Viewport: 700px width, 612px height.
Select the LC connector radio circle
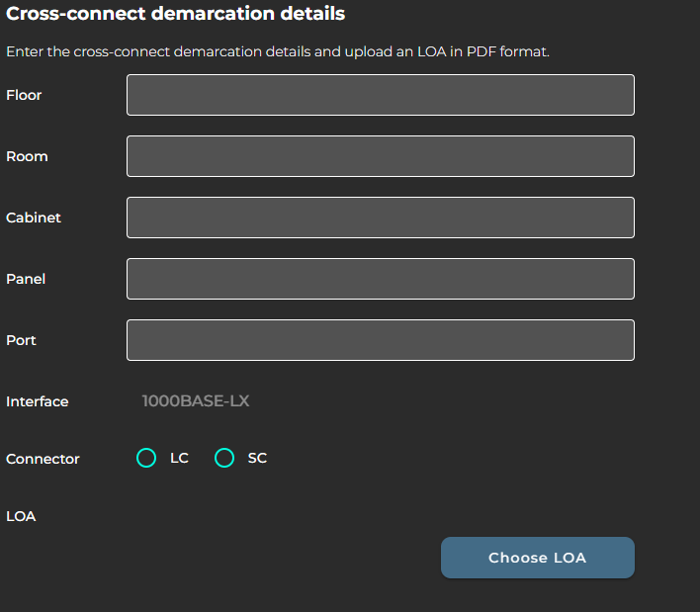point(146,458)
